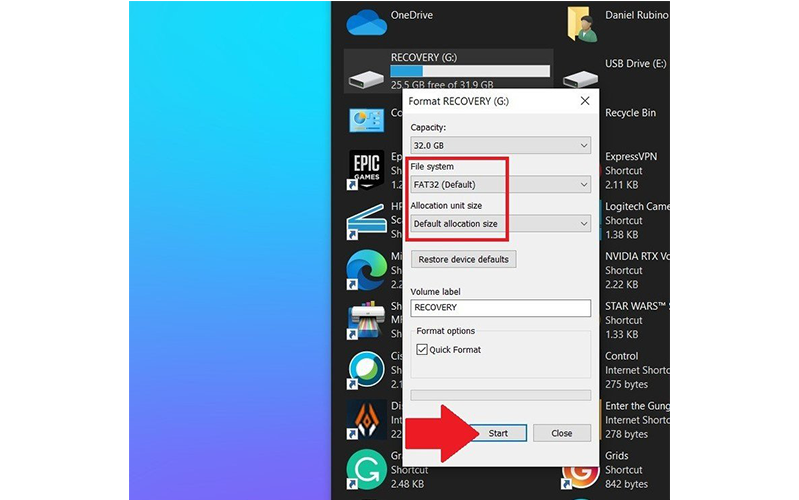Image resolution: width=799 pixels, height=500 pixels.
Task: Select the Control Internet Shortcut entry
Action: (x=637, y=370)
